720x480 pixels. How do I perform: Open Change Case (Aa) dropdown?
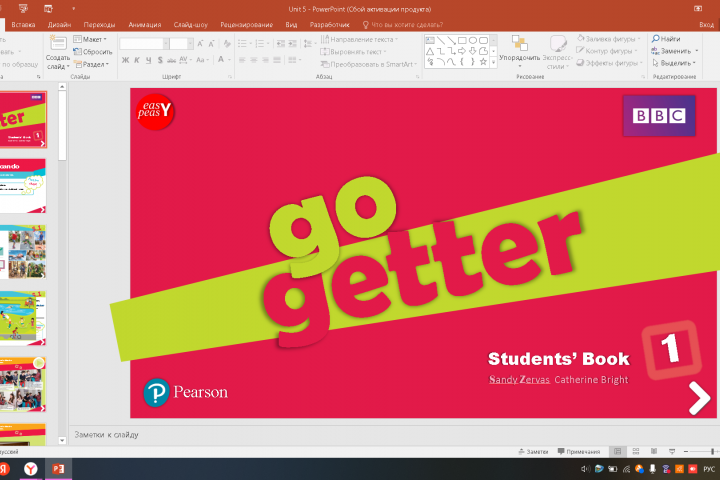[x=202, y=60]
